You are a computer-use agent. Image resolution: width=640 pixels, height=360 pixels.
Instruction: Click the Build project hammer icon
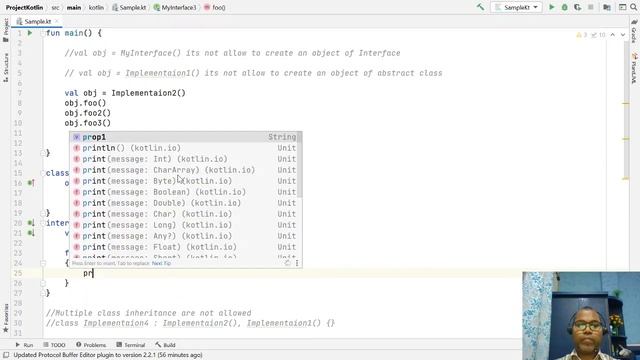point(480,7)
